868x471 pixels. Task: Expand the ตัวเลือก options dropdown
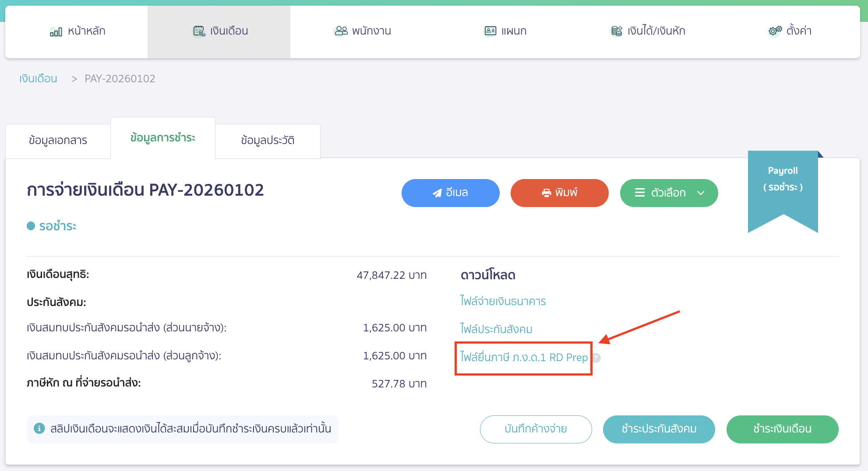[668, 193]
